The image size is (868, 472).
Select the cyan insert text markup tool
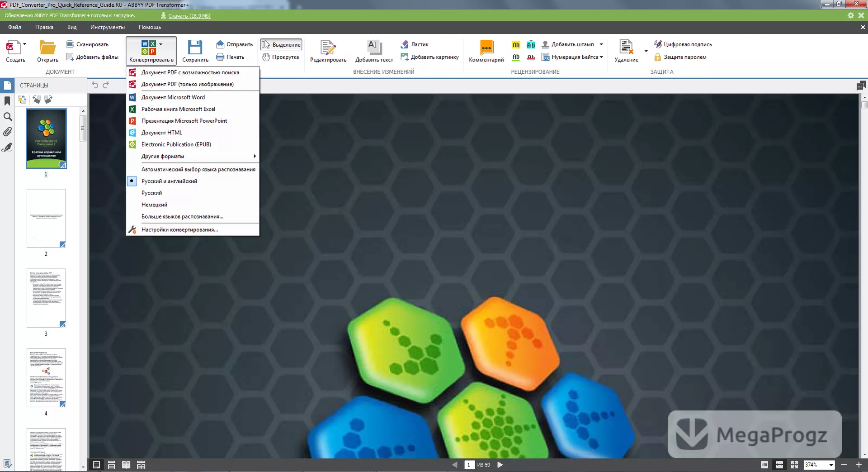pyautogui.click(x=531, y=45)
